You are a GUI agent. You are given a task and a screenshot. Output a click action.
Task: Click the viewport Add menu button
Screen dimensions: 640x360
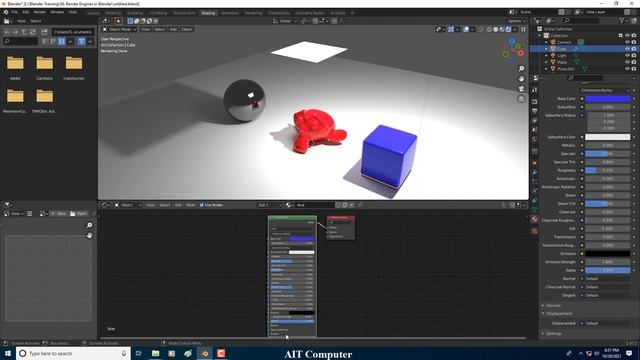click(173, 29)
